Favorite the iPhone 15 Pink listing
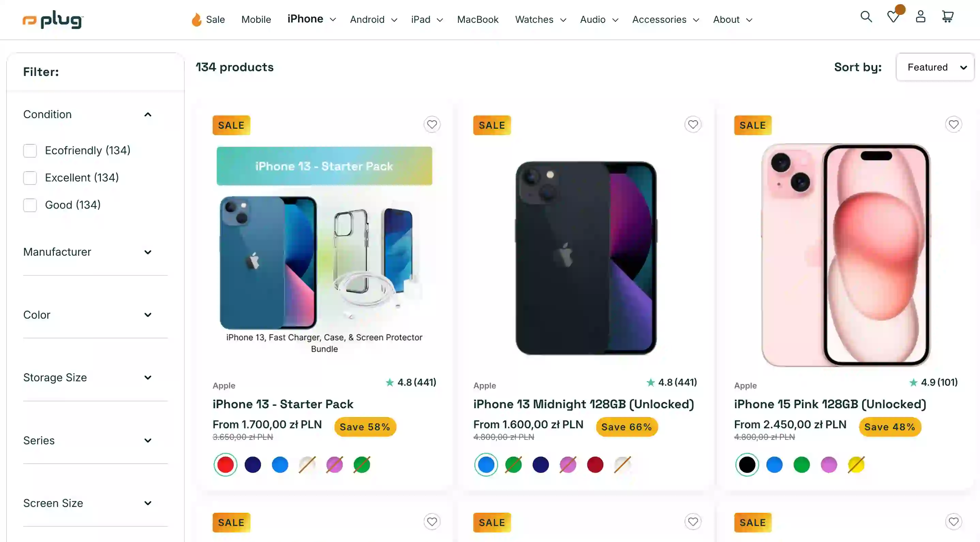The width and height of the screenshot is (980, 542). tap(954, 124)
